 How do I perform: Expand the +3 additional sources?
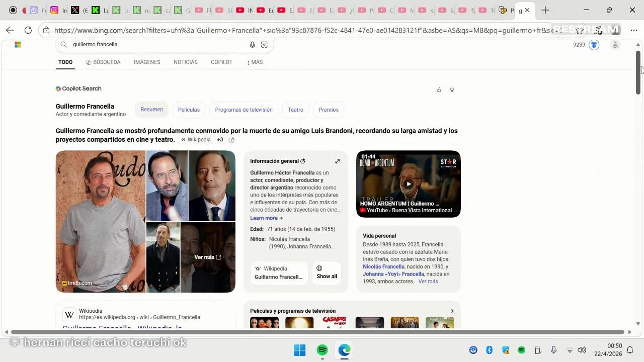tap(220, 140)
